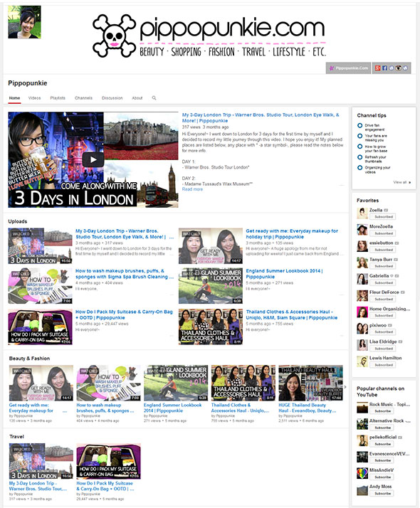
Task: Switch to the Playlists tab
Action: 58,98
